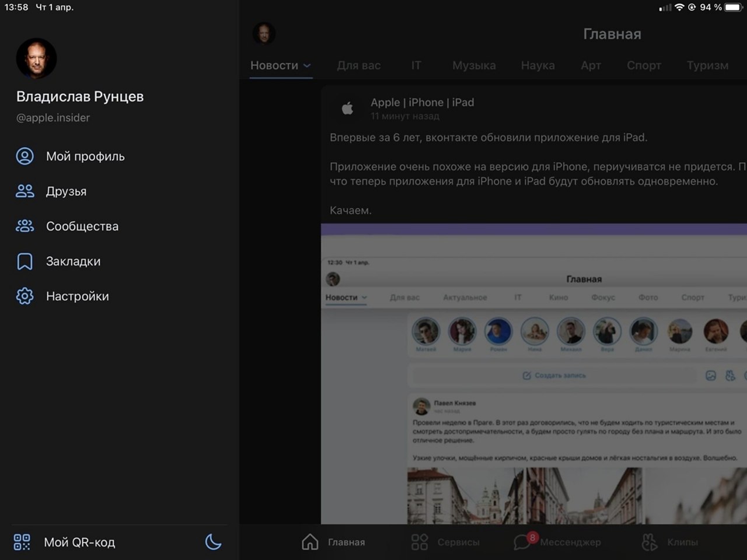Go to Друзья
747x560 pixels.
(67, 191)
